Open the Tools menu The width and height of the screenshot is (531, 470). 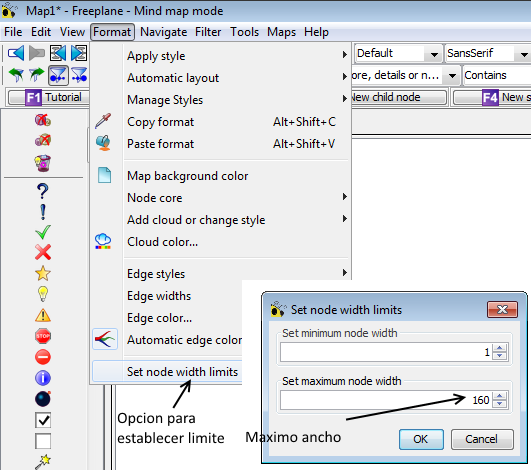pos(245,32)
